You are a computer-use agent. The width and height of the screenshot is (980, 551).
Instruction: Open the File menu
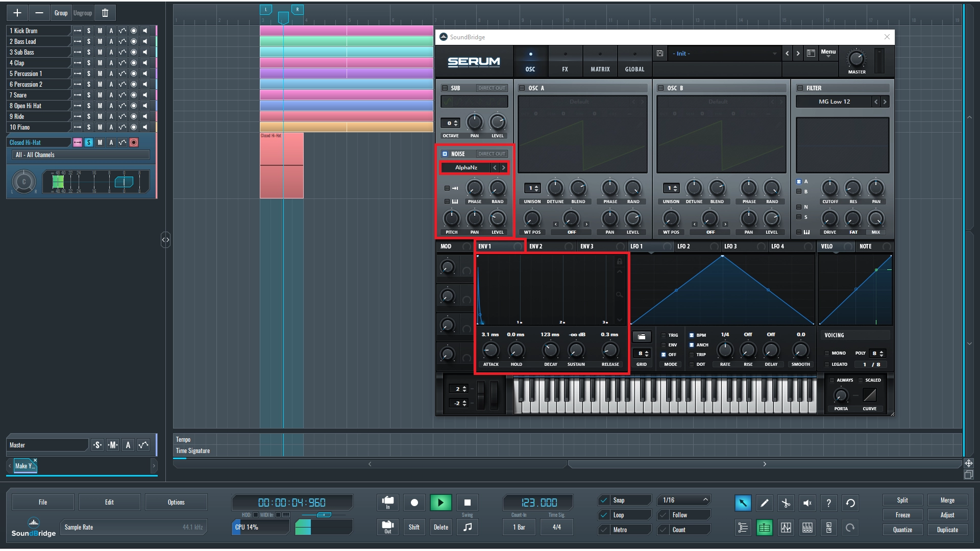point(43,502)
